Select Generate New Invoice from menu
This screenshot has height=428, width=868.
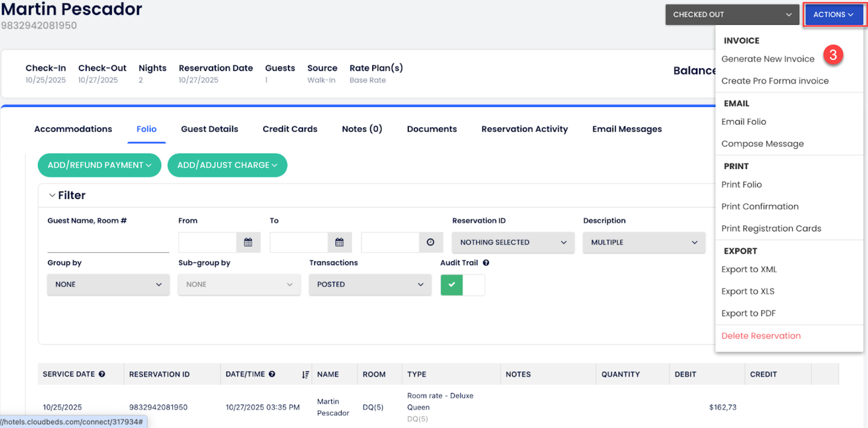(768, 59)
